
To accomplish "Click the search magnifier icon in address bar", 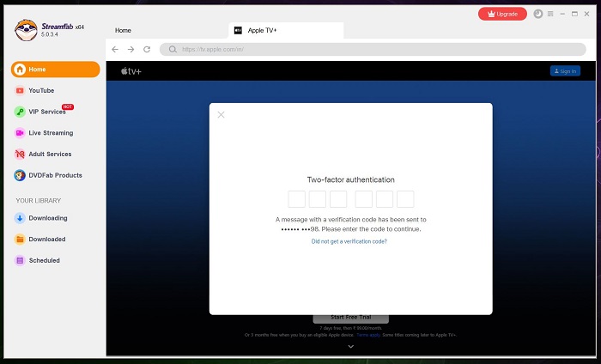I will click(x=173, y=50).
